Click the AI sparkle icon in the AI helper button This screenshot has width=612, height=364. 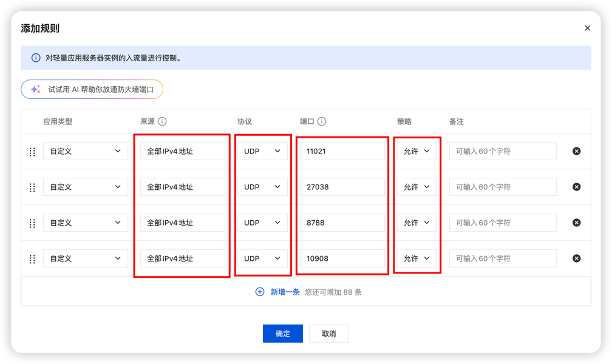[36, 89]
